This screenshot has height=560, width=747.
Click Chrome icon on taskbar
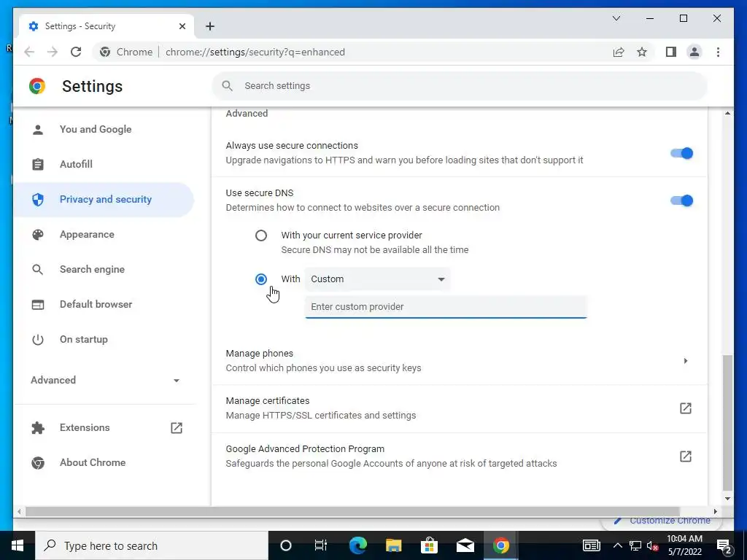(x=500, y=545)
